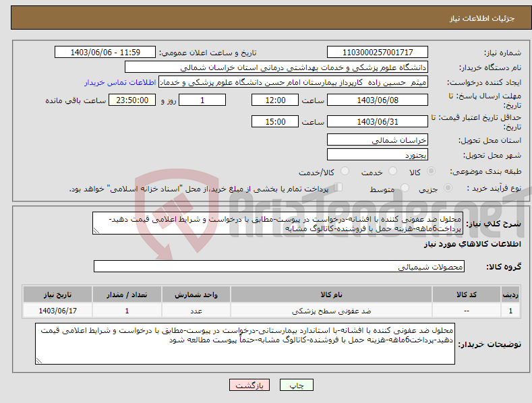Click the جزئیات اطلاعات نیاز header title
This screenshot has width=532, height=403.
point(482,18)
